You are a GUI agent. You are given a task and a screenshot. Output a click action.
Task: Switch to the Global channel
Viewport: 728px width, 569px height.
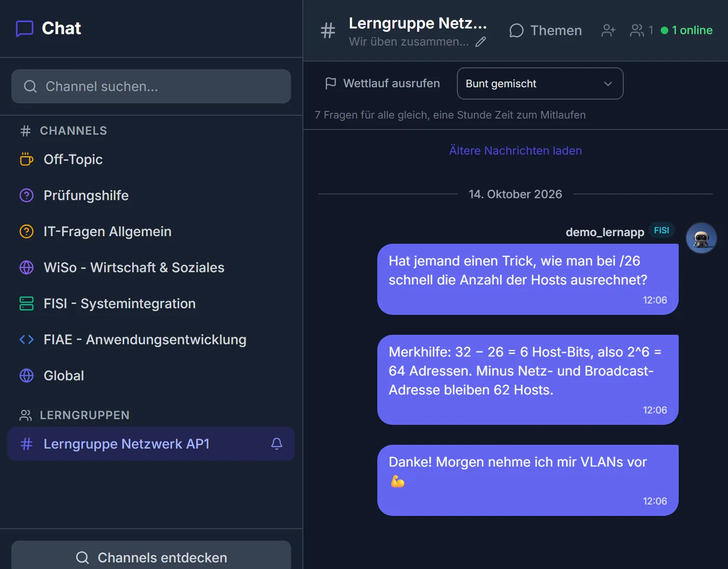point(151,376)
